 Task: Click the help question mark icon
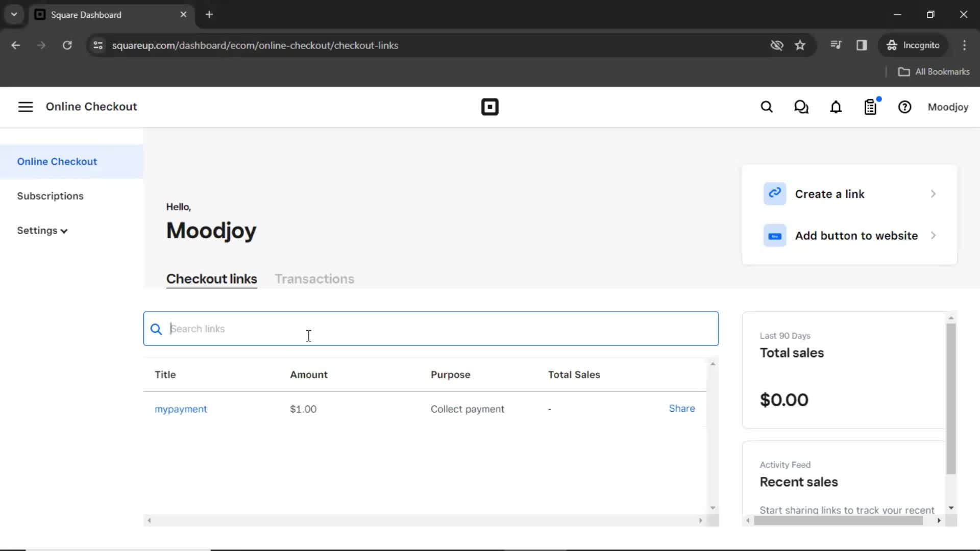coord(904,107)
